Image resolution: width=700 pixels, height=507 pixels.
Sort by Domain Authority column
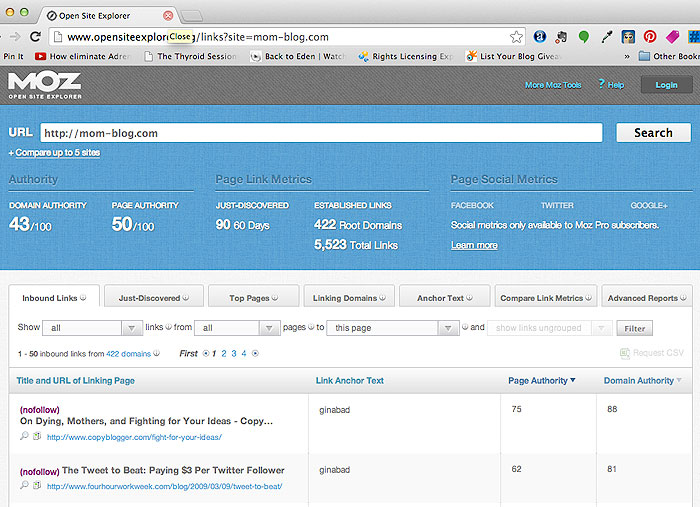[x=642, y=381]
